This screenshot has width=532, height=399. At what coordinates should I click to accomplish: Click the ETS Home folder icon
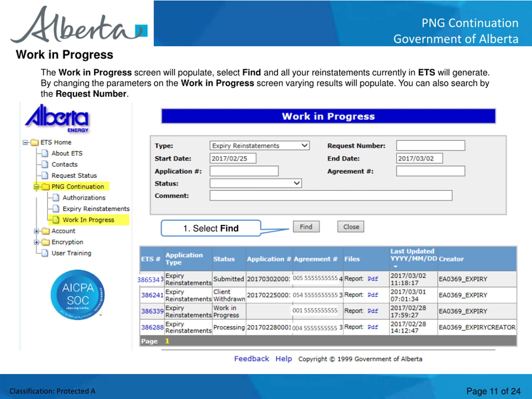click(35, 142)
